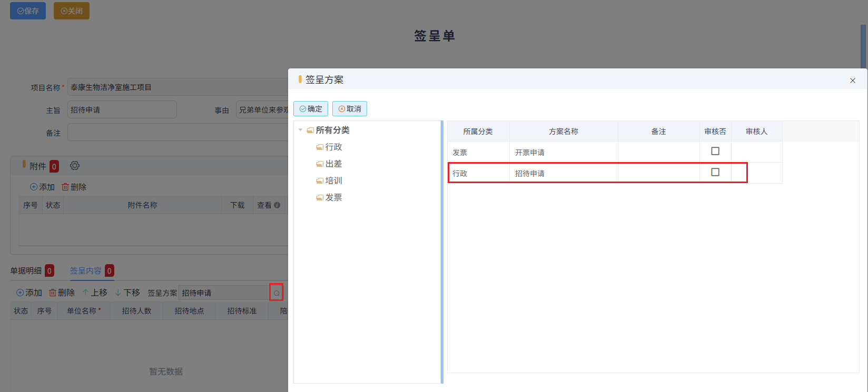The height and width of the screenshot is (392, 868).
Task: Click the 招待地点 column header
Action: (x=189, y=311)
